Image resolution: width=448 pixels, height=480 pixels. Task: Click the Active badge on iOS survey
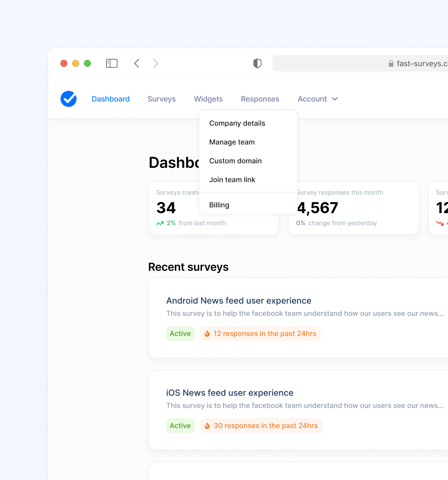[180, 426]
